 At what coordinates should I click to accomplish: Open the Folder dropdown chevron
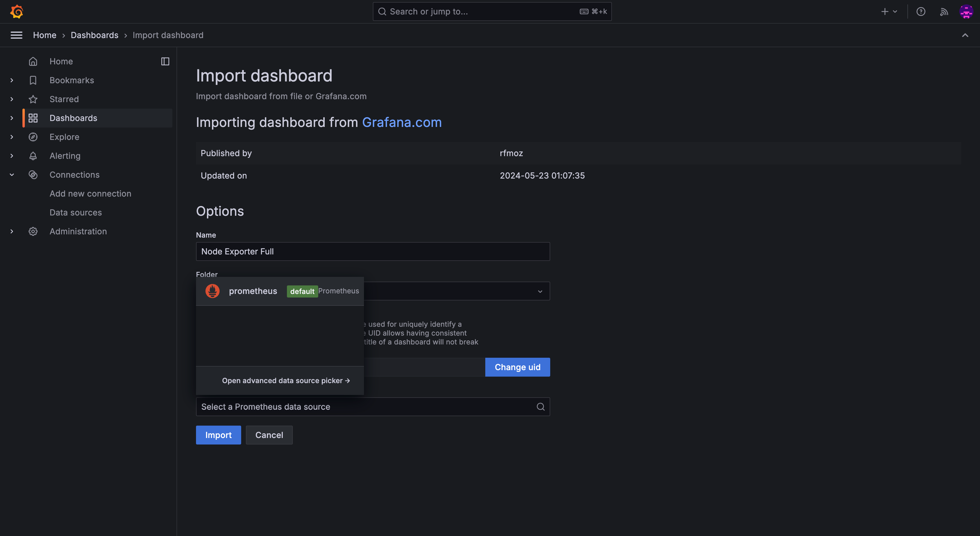tap(540, 291)
